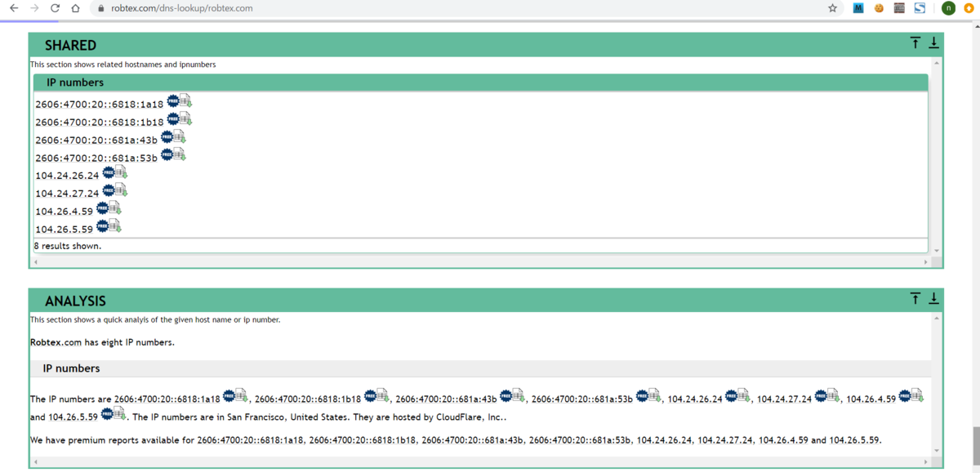Screen dimensions: 980x473
Task: Click the browser reload button
Action: [53, 8]
